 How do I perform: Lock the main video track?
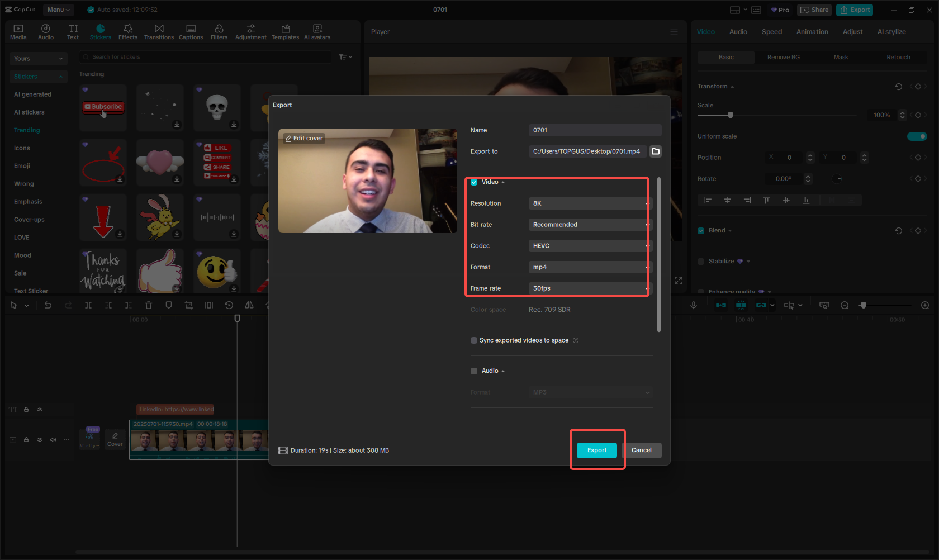(x=26, y=440)
